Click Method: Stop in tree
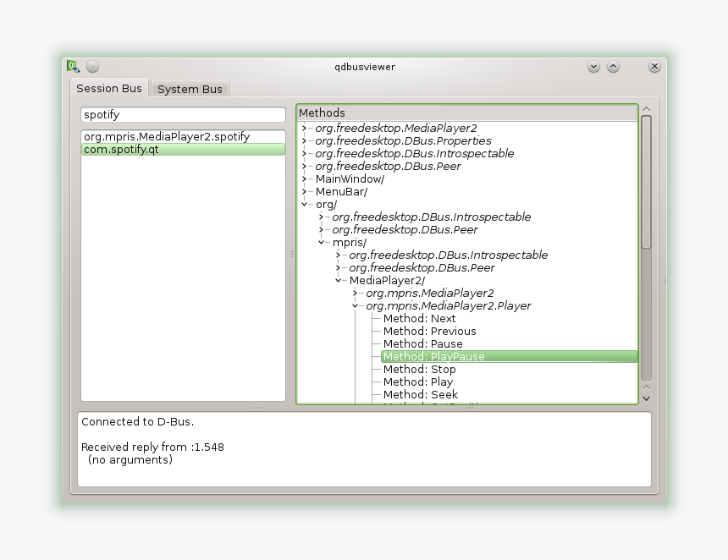The width and height of the screenshot is (728, 560). click(419, 369)
